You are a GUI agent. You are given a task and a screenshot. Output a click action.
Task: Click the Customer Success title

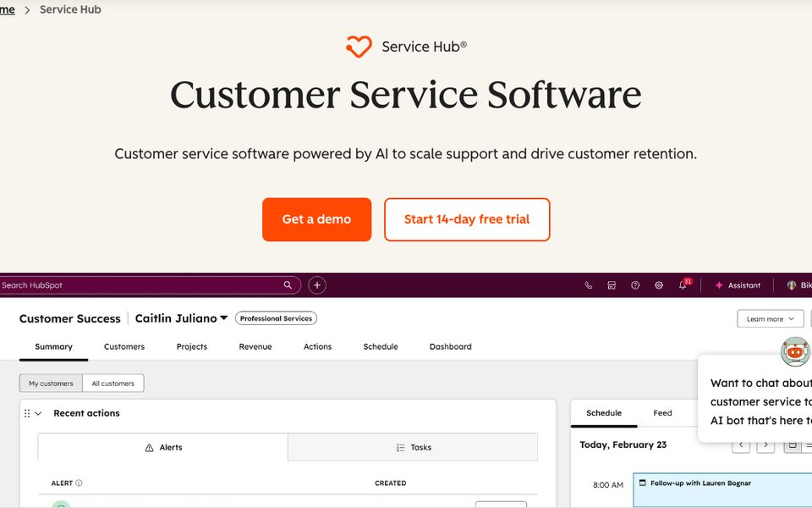tap(70, 318)
